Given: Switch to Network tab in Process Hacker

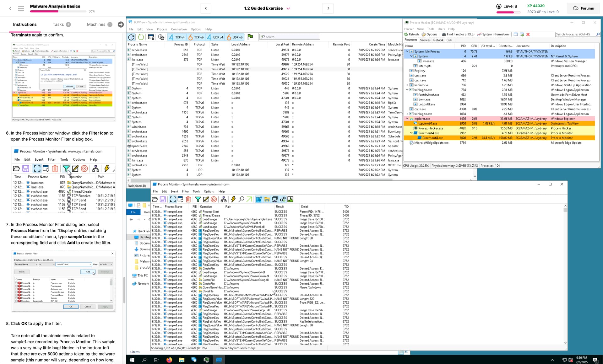Looking at the screenshot, I should coord(438,40).
